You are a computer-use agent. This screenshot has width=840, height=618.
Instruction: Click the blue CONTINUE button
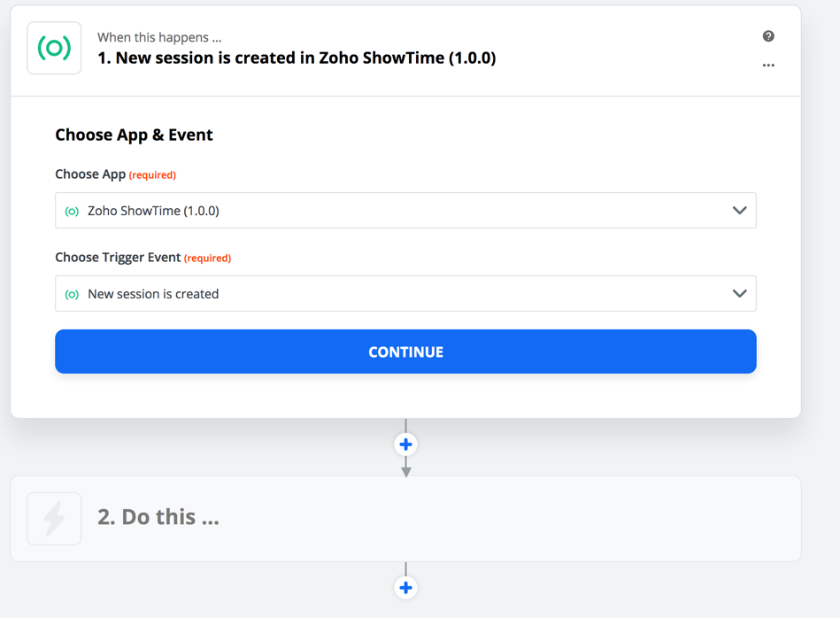[405, 351]
